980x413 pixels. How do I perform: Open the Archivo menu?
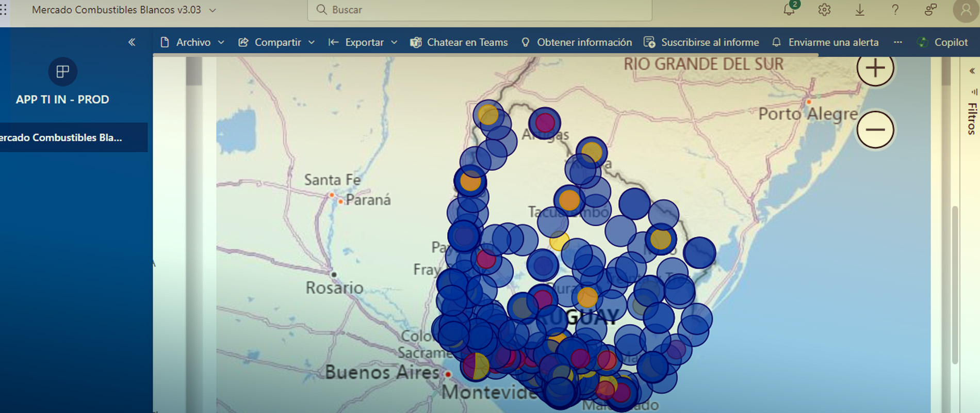[x=192, y=42]
